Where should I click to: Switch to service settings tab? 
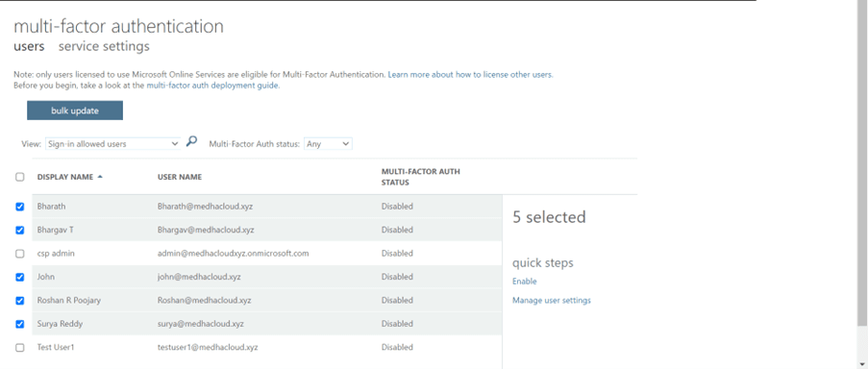pos(104,46)
